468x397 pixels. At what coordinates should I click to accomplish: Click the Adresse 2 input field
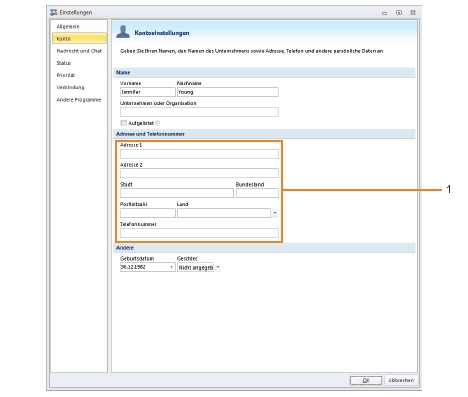199,173
